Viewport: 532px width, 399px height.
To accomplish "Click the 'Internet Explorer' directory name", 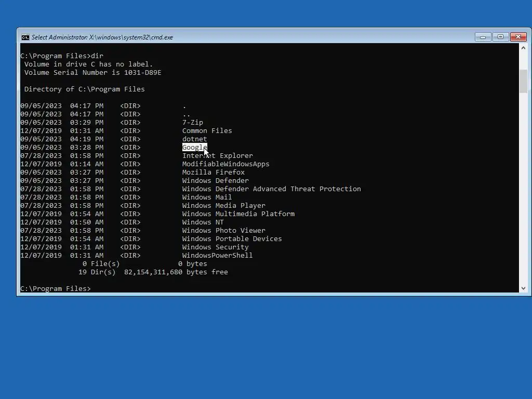I will [218, 156].
